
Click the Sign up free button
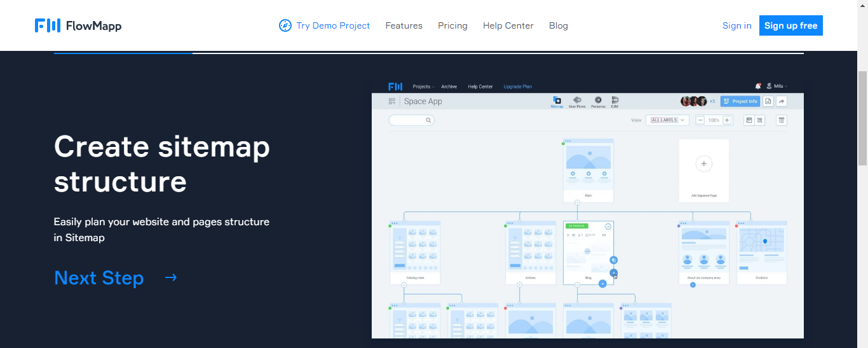[x=790, y=25]
